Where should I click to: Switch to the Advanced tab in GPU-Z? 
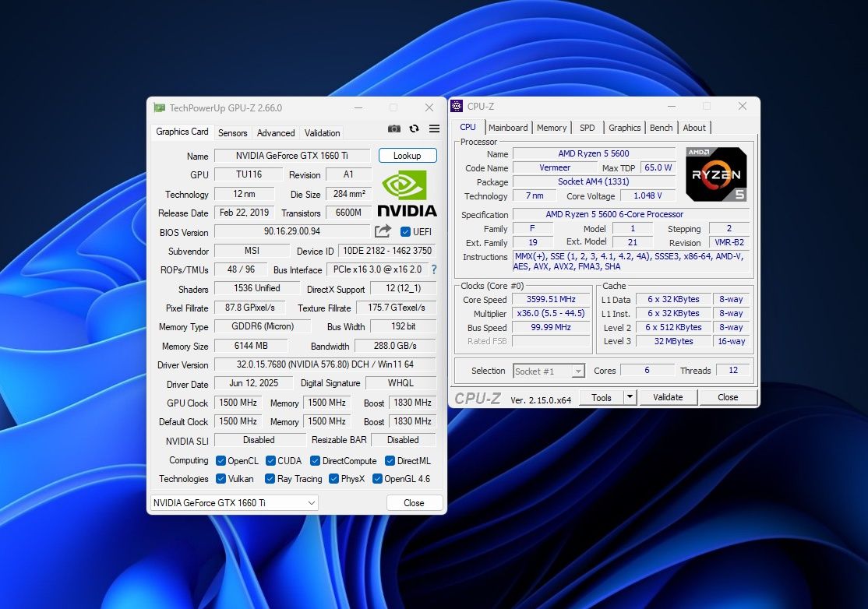276,132
